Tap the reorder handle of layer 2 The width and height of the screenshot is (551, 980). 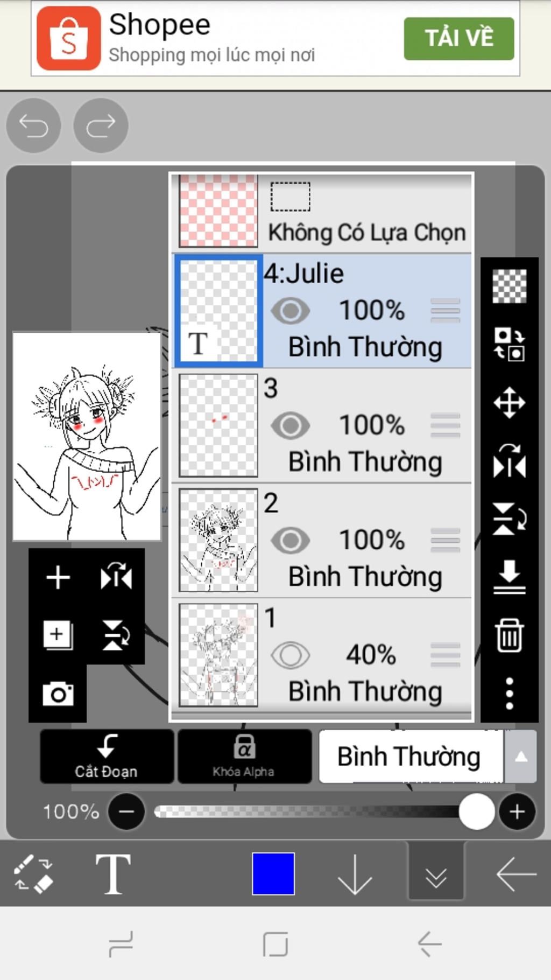click(x=446, y=540)
